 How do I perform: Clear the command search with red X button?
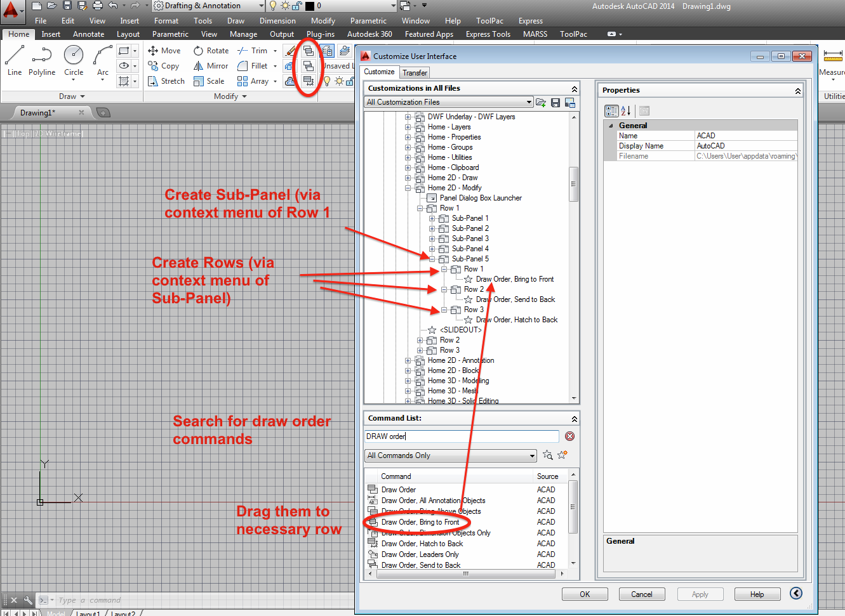[569, 436]
